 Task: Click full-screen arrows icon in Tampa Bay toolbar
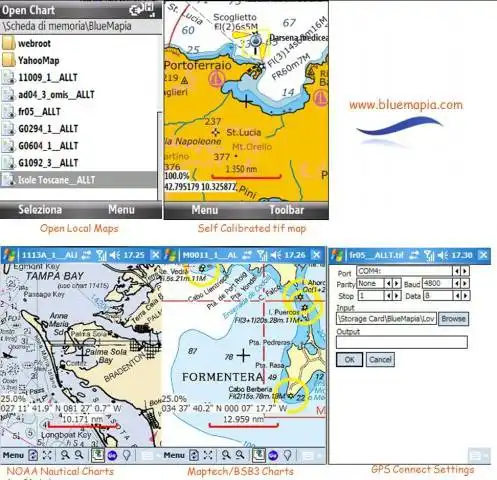pyautogui.click(x=47, y=455)
